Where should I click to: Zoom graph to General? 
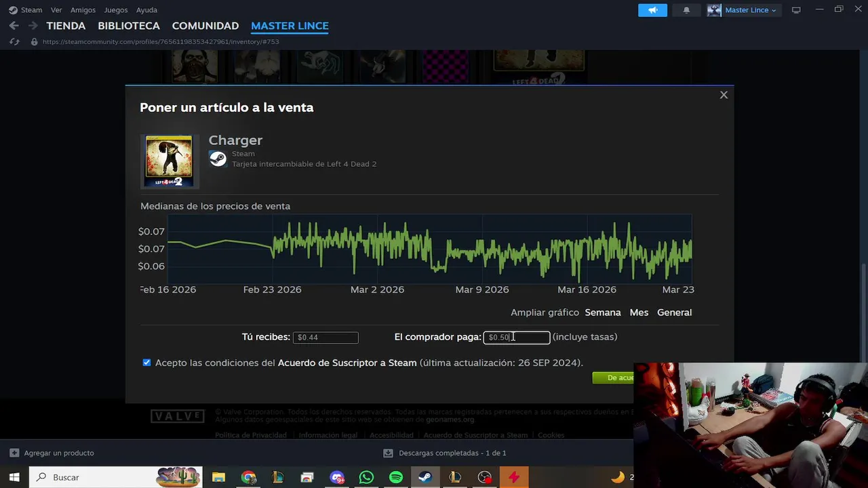click(x=674, y=312)
